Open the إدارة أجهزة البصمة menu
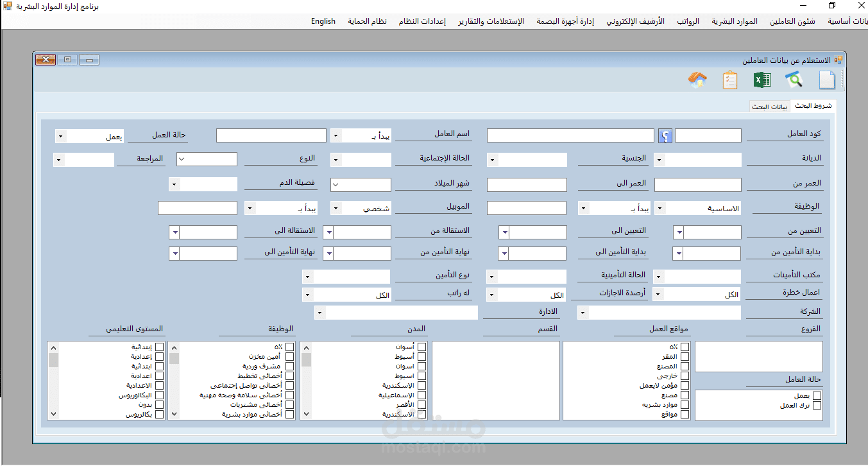The width and height of the screenshot is (868, 466). (564, 21)
